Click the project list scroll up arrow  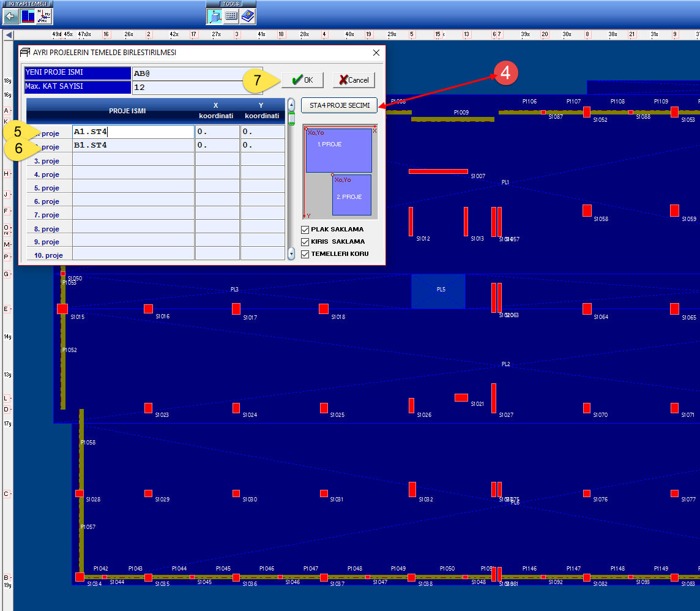(291, 103)
